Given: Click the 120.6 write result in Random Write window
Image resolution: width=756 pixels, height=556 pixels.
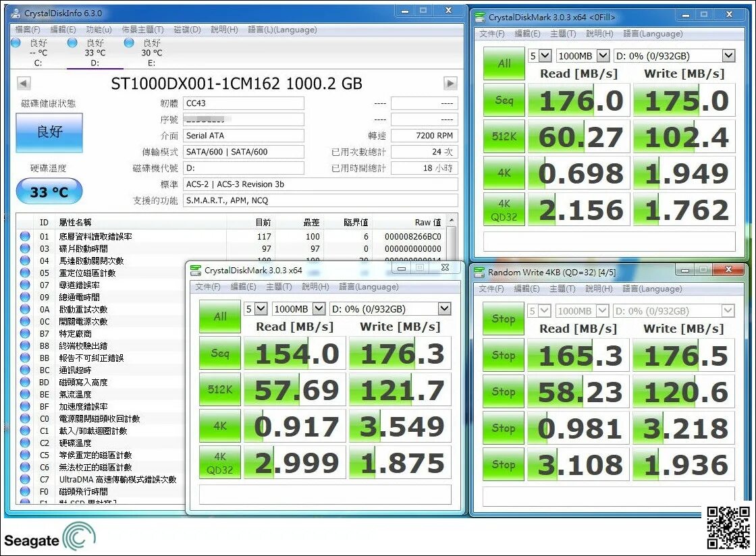Looking at the screenshot, I should [683, 392].
